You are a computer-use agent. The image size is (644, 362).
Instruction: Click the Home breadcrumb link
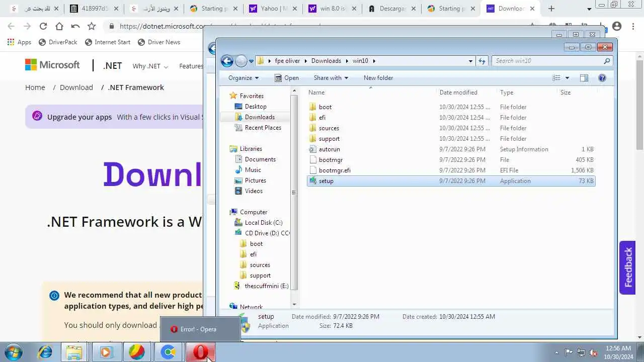pos(35,87)
